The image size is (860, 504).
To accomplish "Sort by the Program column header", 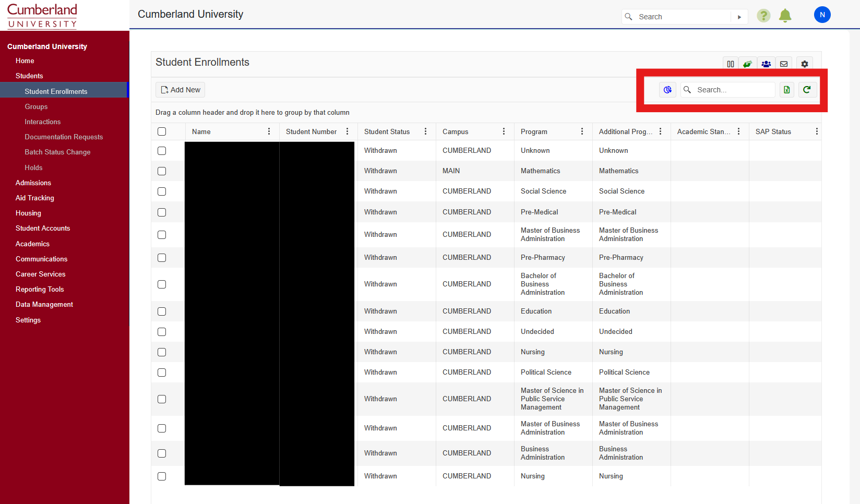I will click(x=534, y=131).
